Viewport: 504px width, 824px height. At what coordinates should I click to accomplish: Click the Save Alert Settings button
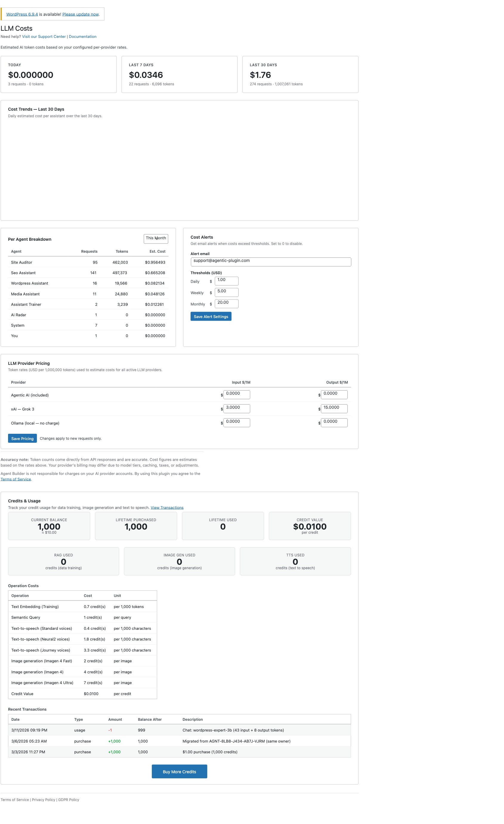tap(211, 316)
